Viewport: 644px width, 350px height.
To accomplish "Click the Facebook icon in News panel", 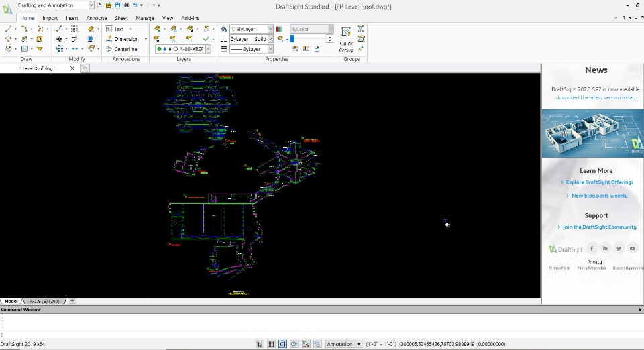I will pos(592,248).
